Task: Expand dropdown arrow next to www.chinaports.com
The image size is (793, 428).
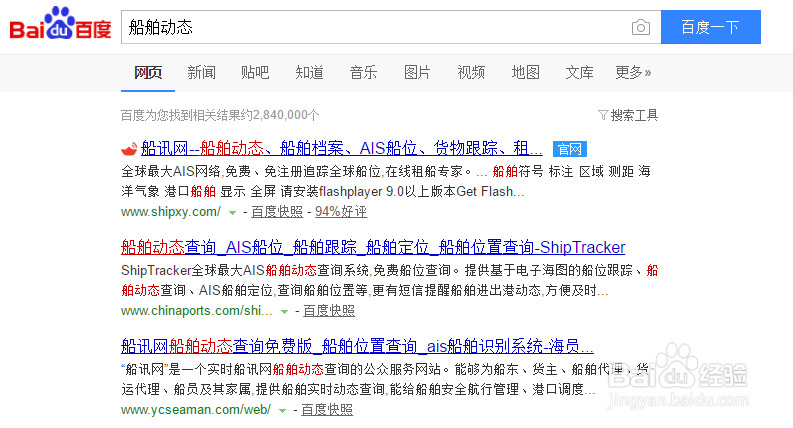Action: click(284, 312)
